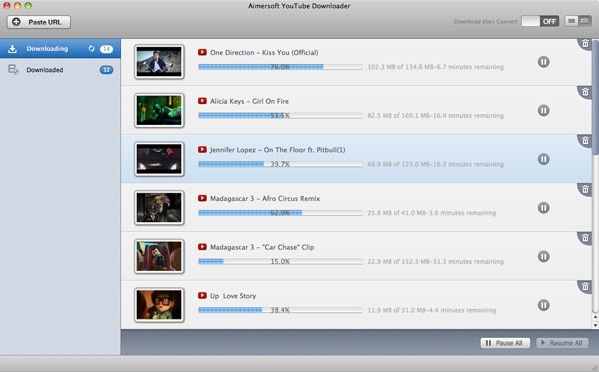Select the Afro Circus Remix video thumbnail

(159, 208)
